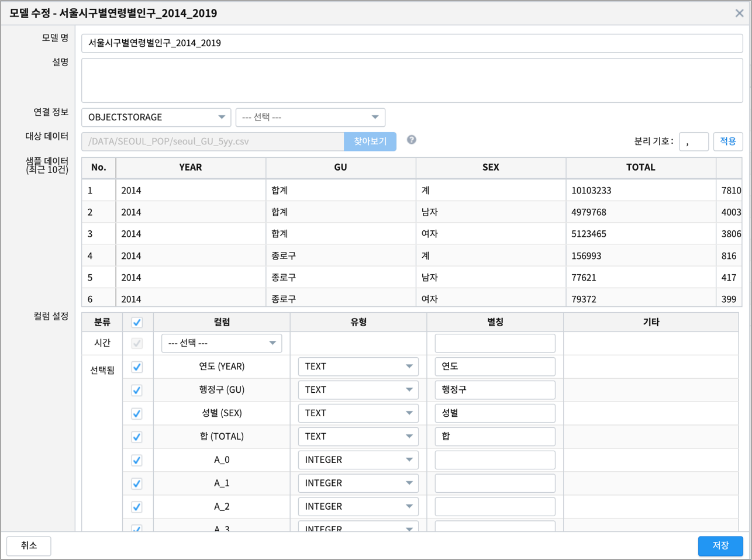Image resolution: width=752 pixels, height=560 pixels.
Task: Click the 취소 cancel button
Action: (29, 545)
